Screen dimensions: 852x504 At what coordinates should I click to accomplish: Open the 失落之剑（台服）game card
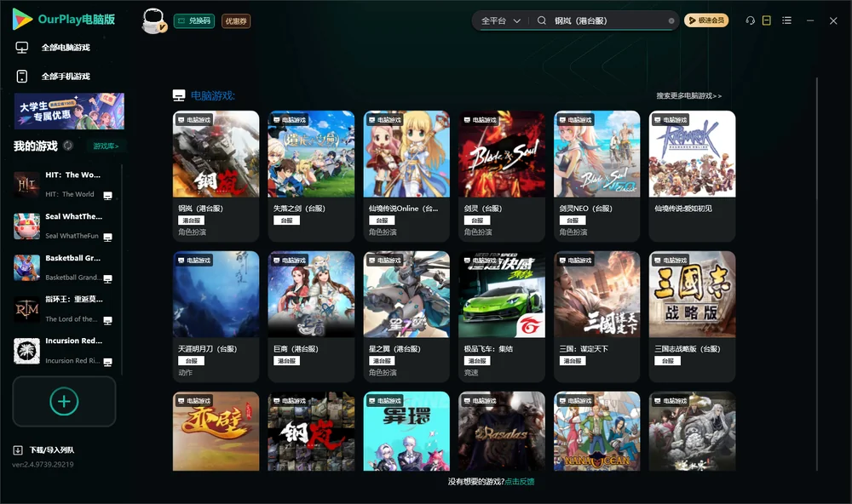point(311,175)
